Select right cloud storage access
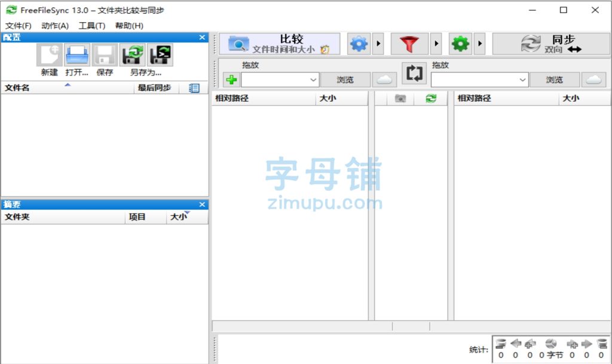Viewport: 612px width, 364px height. (x=594, y=80)
